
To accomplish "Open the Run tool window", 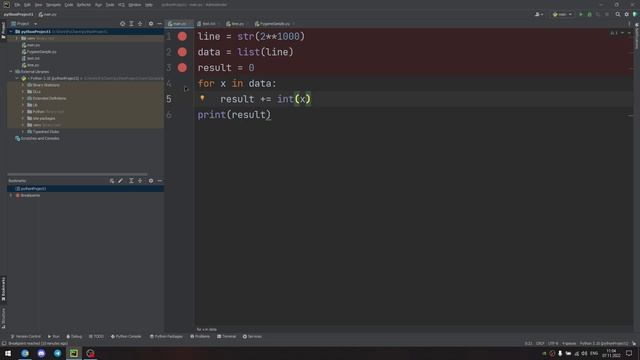I will pyautogui.click(x=53, y=336).
